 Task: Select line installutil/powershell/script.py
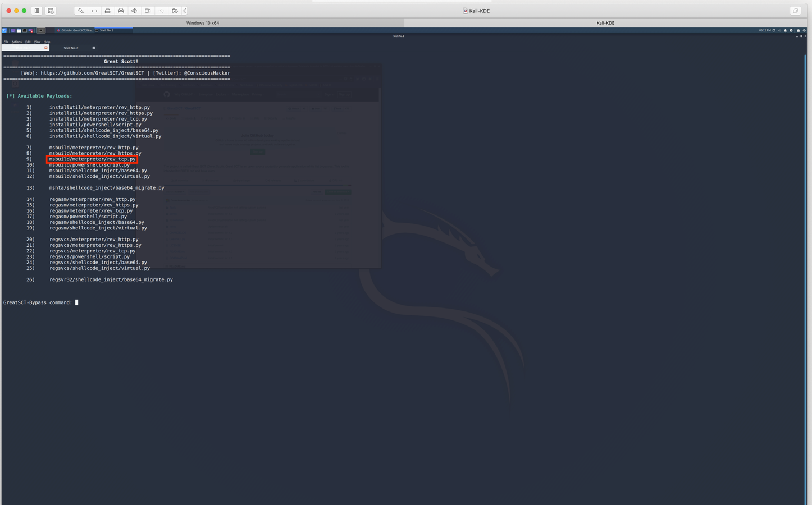tap(95, 125)
